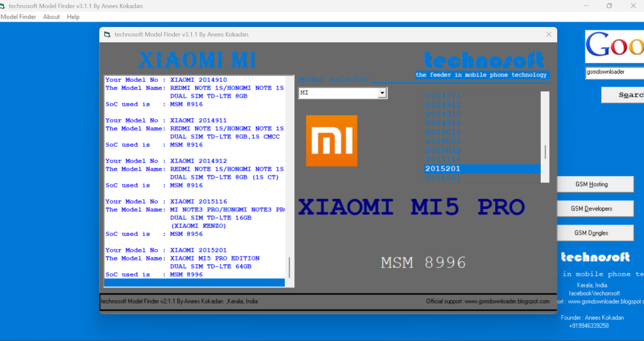Click the GSM Hosting button

coord(595,184)
